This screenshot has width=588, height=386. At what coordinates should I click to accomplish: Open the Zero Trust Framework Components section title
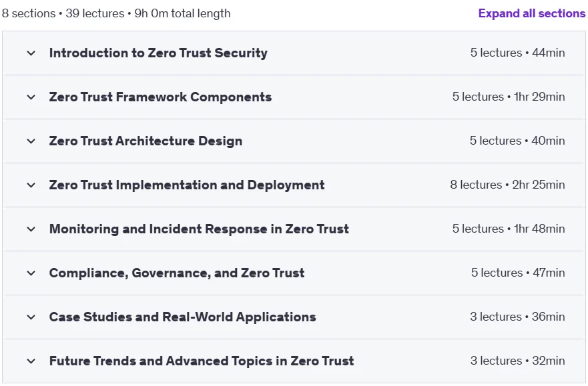(x=160, y=97)
